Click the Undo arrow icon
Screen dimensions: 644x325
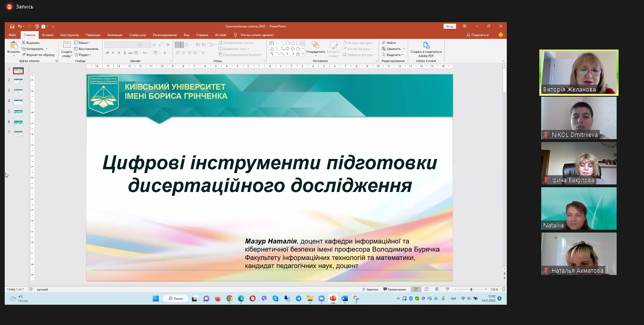tap(19, 26)
